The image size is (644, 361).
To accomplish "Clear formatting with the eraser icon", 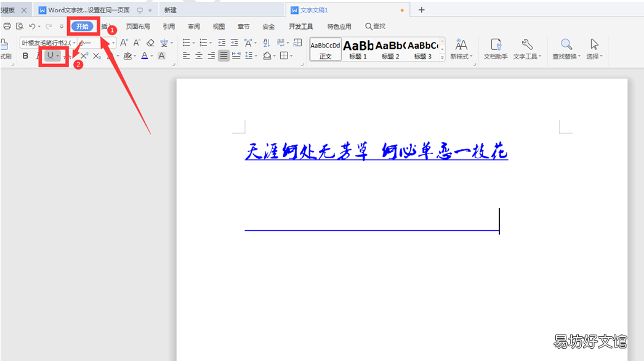I will pos(150,43).
